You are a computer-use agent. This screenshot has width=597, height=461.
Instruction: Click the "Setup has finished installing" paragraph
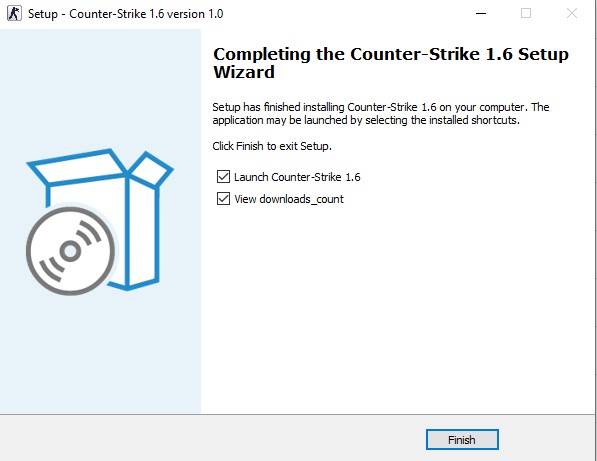click(381, 113)
